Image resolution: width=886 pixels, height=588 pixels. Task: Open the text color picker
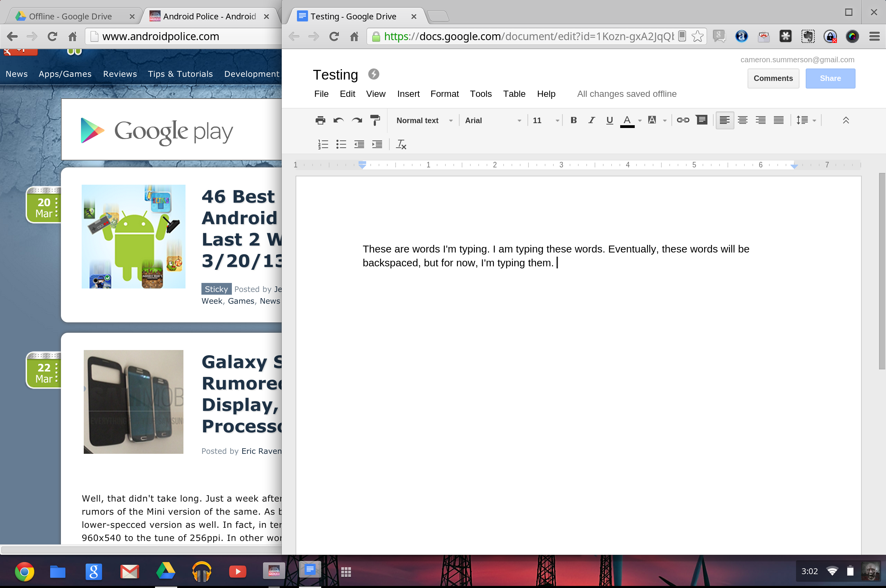coord(627,120)
